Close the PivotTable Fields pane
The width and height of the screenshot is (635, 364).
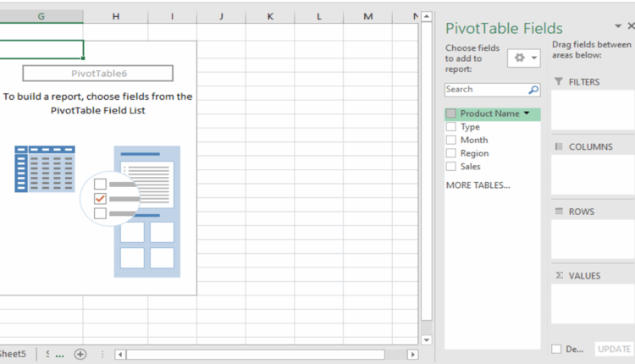(630, 27)
